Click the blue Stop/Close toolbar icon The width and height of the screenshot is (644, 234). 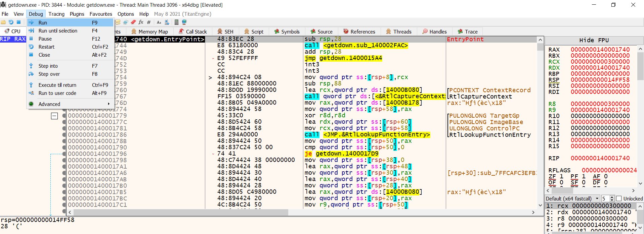pyautogui.click(x=19, y=22)
